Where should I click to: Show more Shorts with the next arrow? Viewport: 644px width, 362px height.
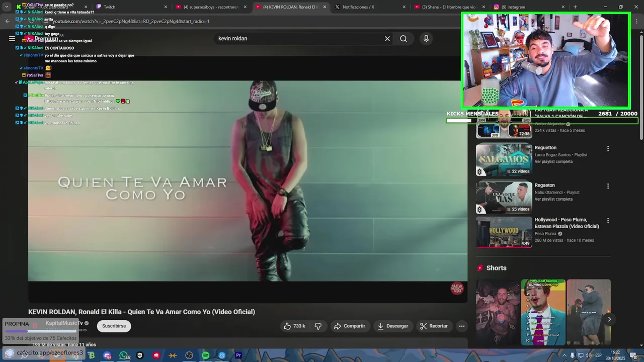(x=609, y=319)
